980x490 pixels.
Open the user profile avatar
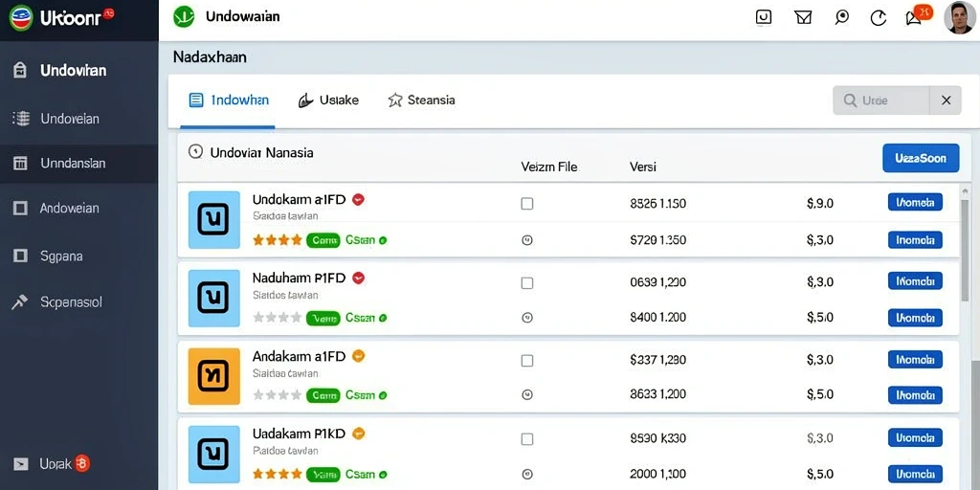959,17
